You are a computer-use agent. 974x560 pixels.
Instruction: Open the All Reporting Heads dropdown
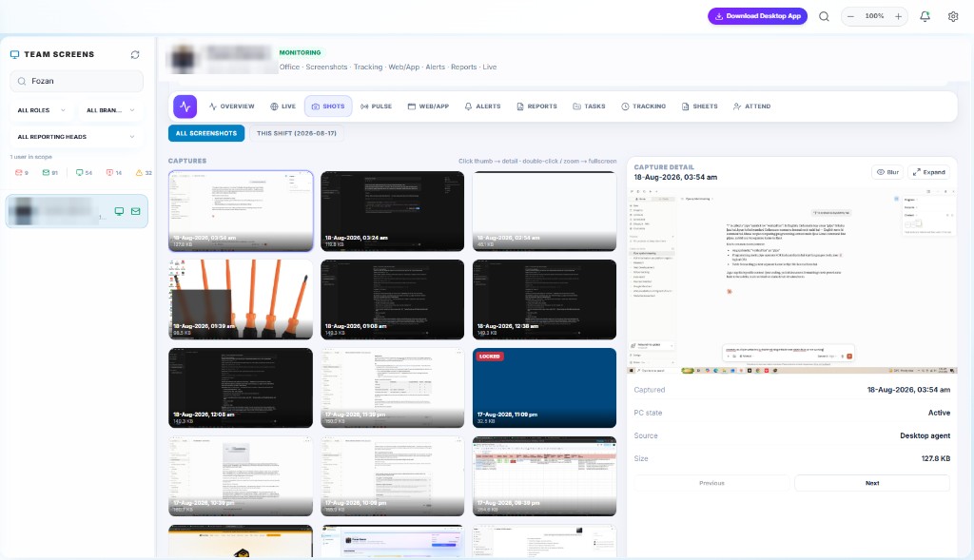point(76,137)
